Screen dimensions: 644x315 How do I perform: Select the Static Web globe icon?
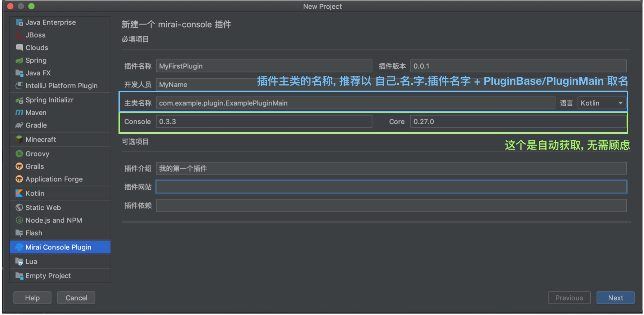(19, 208)
